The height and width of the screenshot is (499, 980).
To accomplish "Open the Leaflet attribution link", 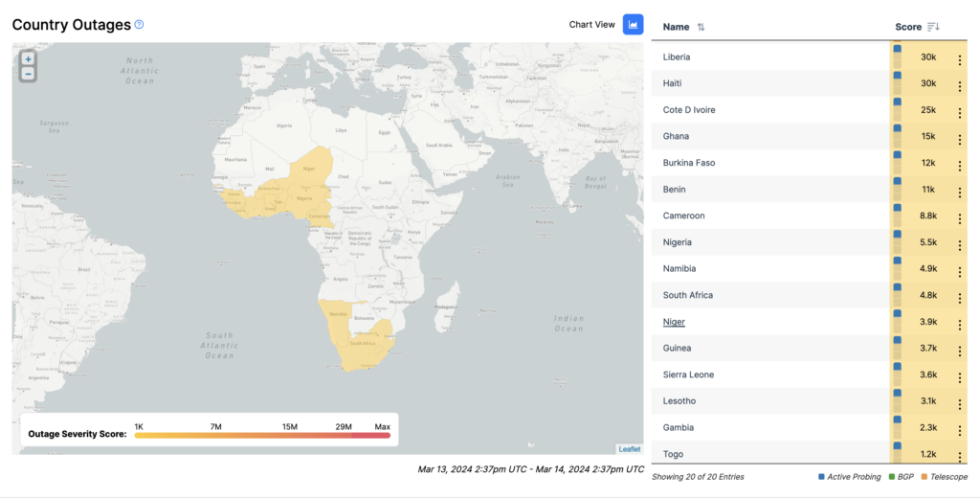I will [630, 449].
